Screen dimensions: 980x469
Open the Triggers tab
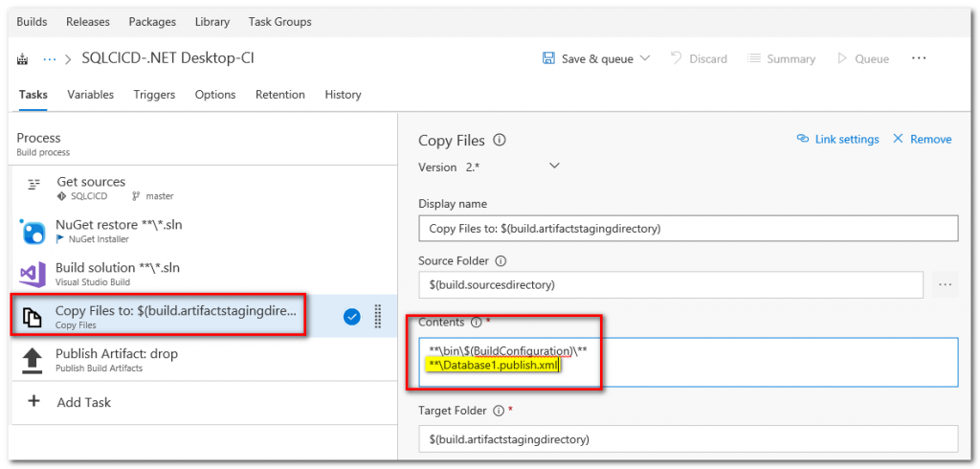pos(154,95)
